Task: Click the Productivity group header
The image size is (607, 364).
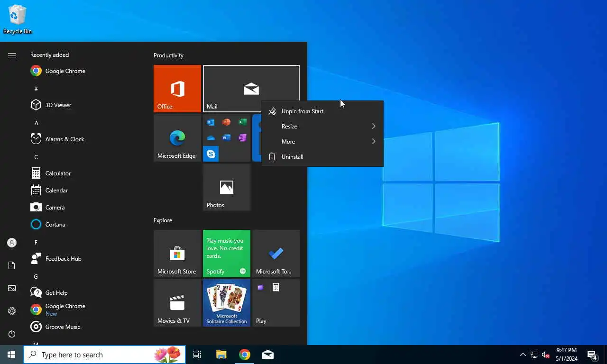Action: (168, 55)
